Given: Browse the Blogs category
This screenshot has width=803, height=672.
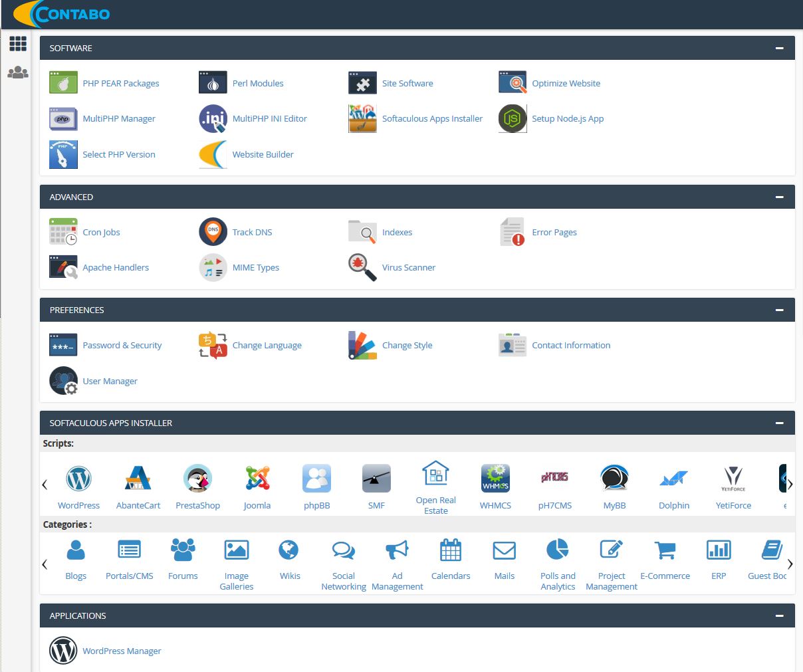Looking at the screenshot, I should 76,560.
